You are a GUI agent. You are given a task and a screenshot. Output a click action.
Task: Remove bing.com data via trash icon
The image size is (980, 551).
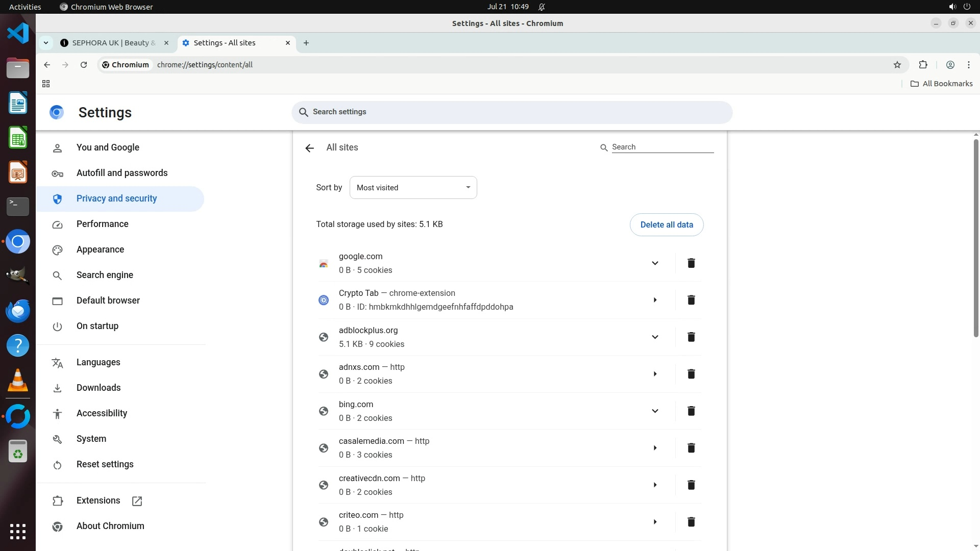[691, 411]
